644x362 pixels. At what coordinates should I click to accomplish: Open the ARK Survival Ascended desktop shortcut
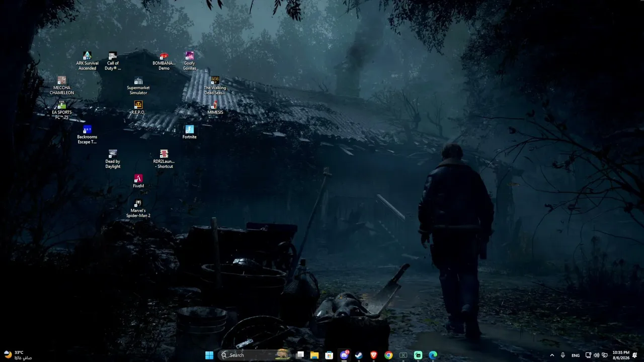[x=87, y=61]
